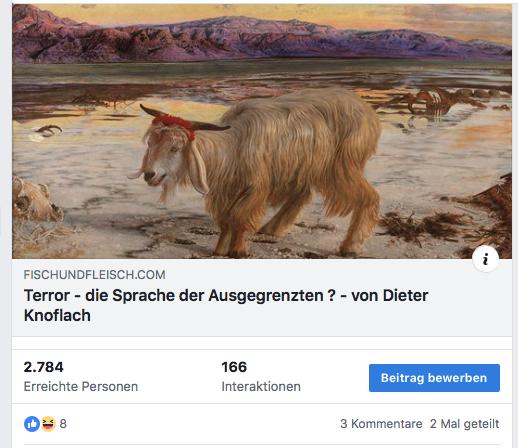Viewport: 518px width, 448px height.
Task: Click the goat's red headband in the painting
Action: [x=174, y=125]
